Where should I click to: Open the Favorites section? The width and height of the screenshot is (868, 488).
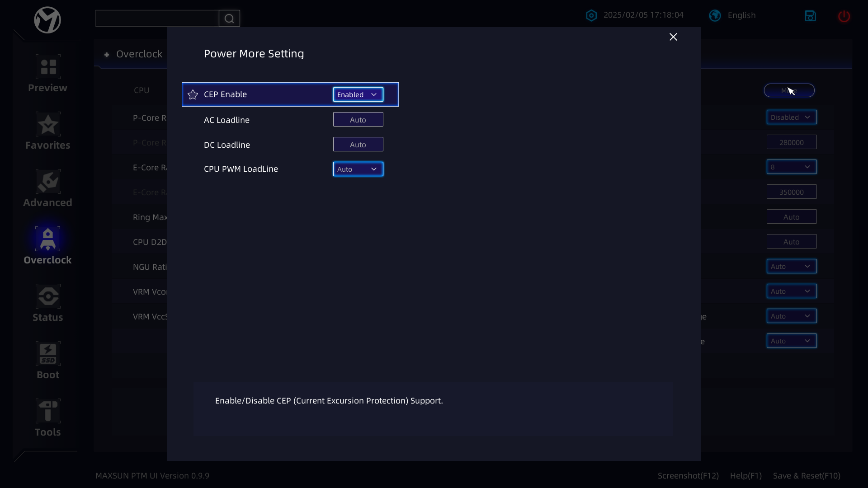pos(48,125)
